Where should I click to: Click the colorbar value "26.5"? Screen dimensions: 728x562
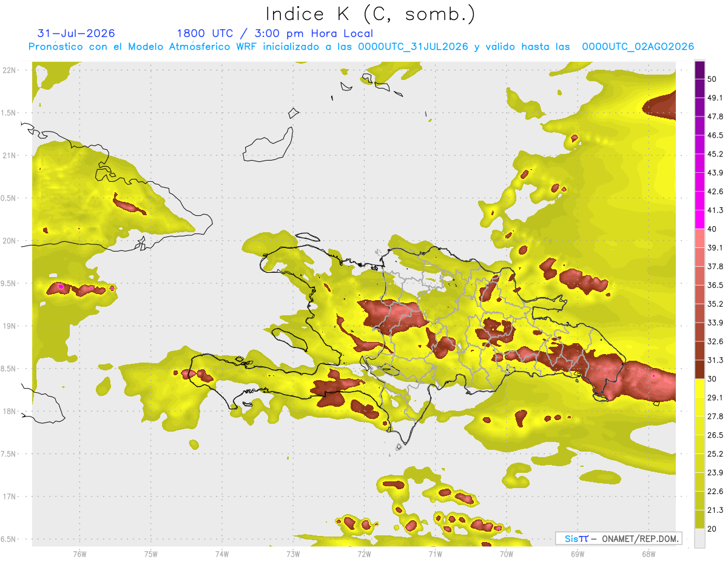pos(715,435)
